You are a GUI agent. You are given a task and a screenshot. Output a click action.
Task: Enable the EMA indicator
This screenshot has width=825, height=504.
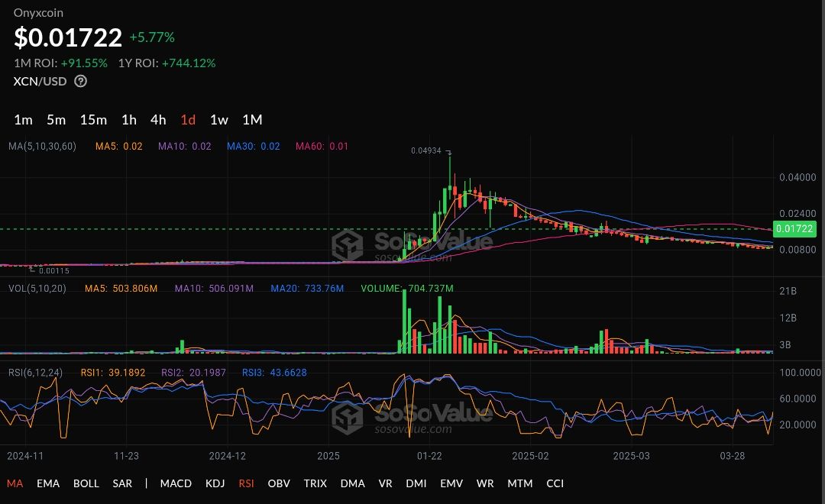pos(48,483)
